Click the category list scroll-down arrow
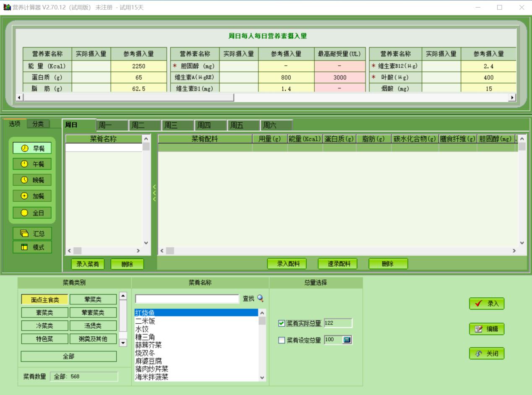Screen dimensions: 532x395 tap(123, 343)
